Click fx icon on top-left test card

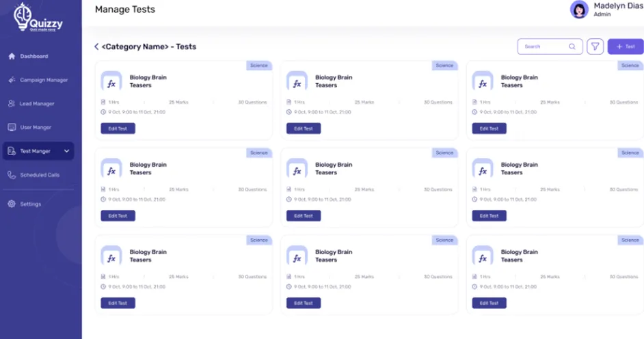111,81
